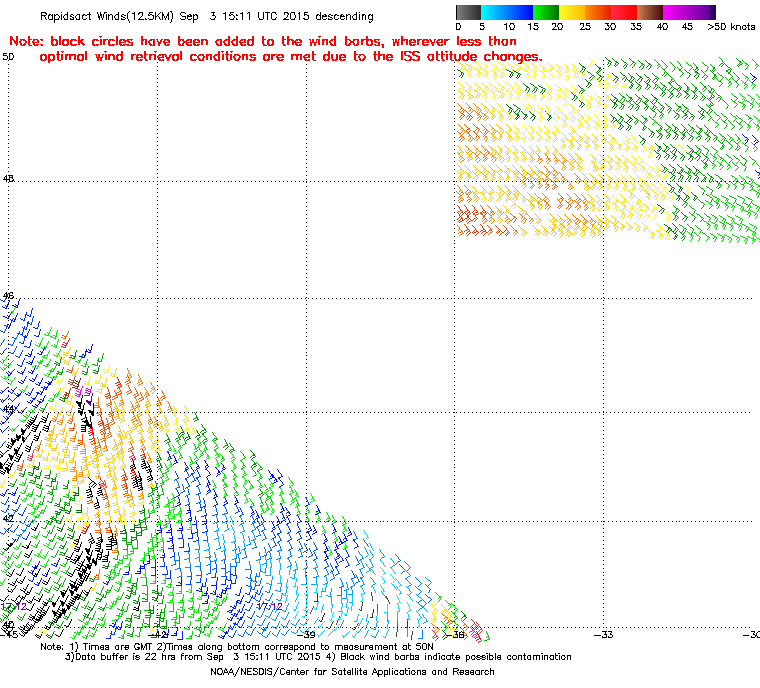Click the green 15-20 knots legend swatch
Image resolution: width=760 pixels, height=688 pixels.
(546, 12)
